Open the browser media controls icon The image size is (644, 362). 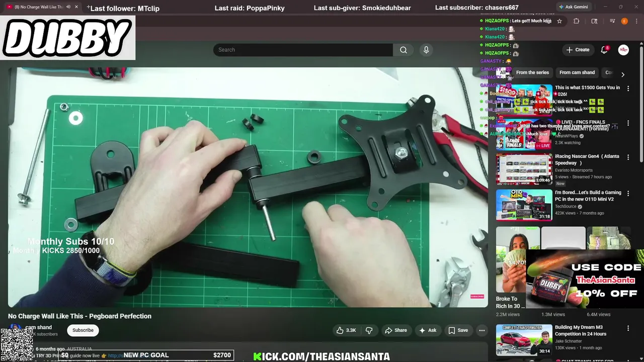click(x=612, y=21)
